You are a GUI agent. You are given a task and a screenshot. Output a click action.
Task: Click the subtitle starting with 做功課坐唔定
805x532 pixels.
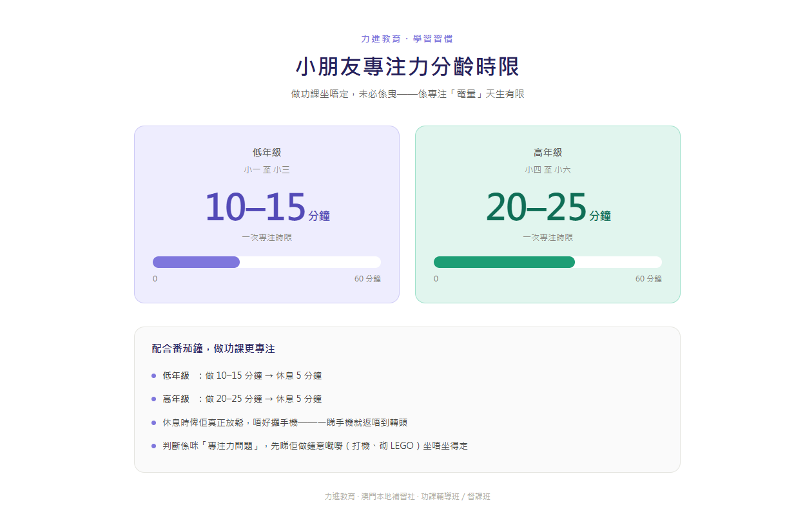[407, 94]
